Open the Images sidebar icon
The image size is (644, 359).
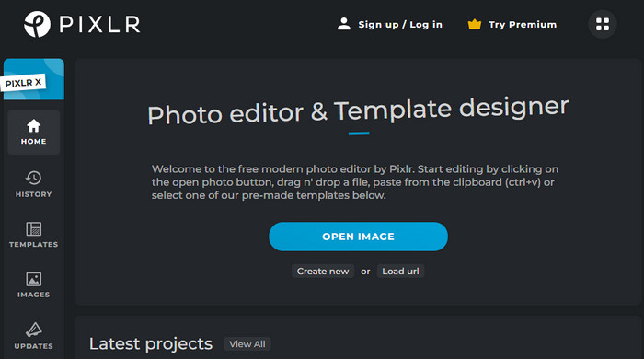pos(34,279)
